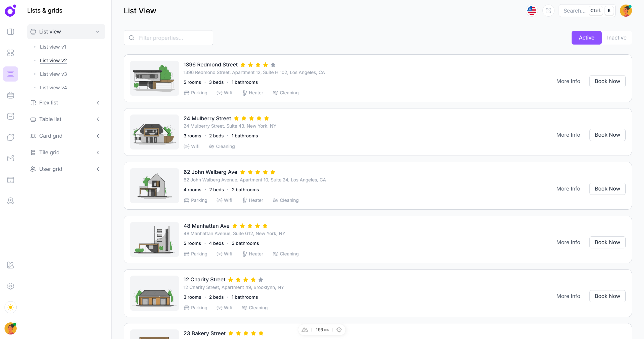Open the chat bubble sidebar icon

click(x=10, y=137)
